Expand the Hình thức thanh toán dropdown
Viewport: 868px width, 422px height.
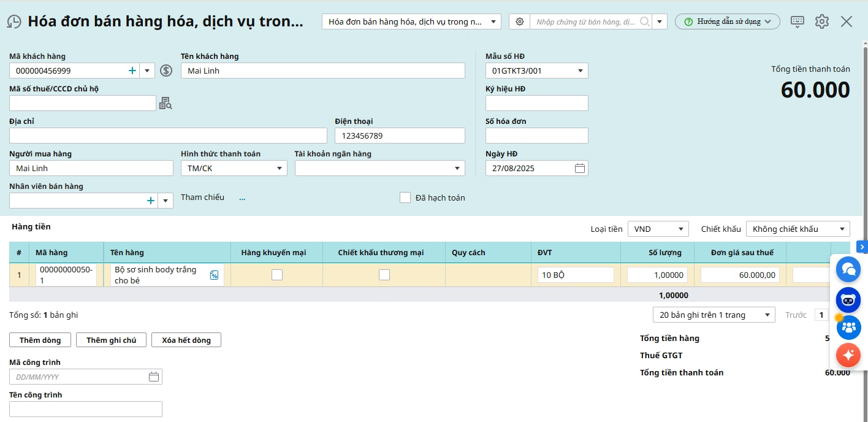(x=234, y=168)
